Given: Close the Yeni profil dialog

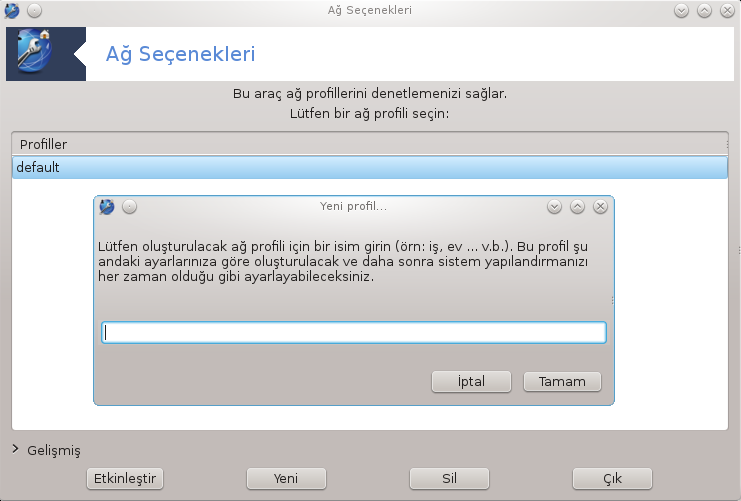Looking at the screenshot, I should [x=600, y=207].
